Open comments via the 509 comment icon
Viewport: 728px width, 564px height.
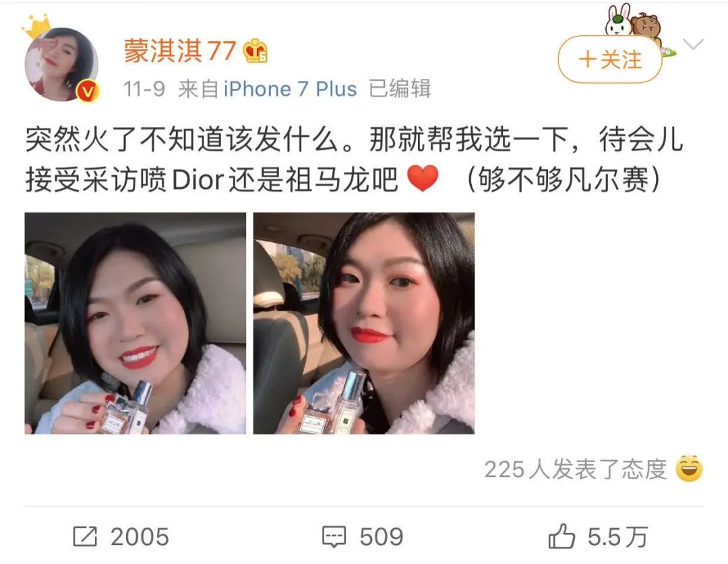(334, 537)
